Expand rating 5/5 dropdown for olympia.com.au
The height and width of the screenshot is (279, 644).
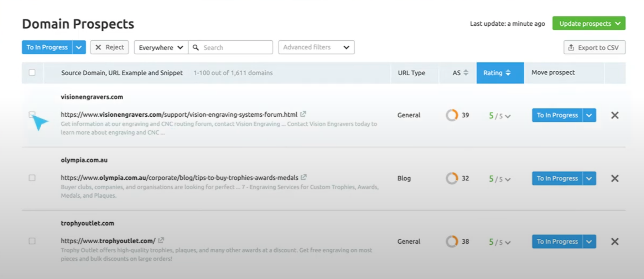click(500, 179)
